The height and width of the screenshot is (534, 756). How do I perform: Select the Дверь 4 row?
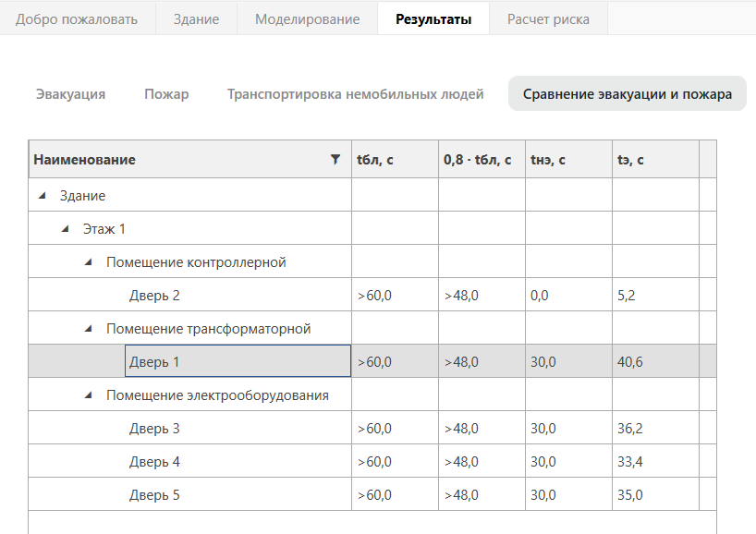click(x=372, y=462)
